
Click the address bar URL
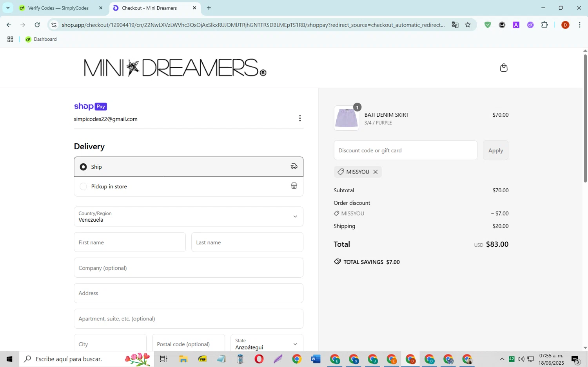(253, 25)
